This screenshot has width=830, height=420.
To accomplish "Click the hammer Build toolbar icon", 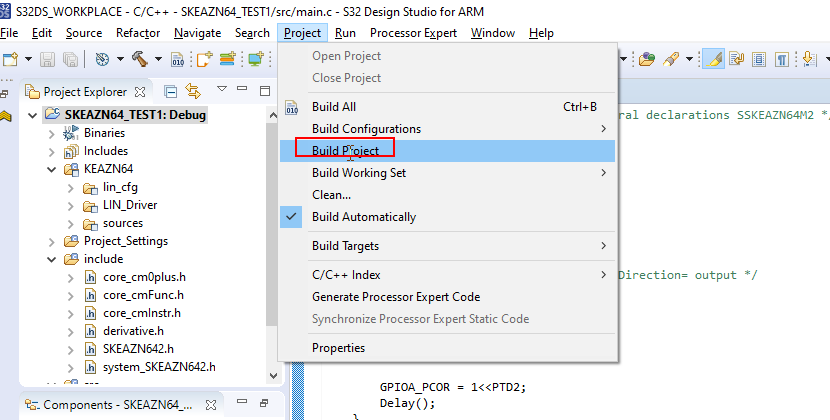I will (140, 59).
